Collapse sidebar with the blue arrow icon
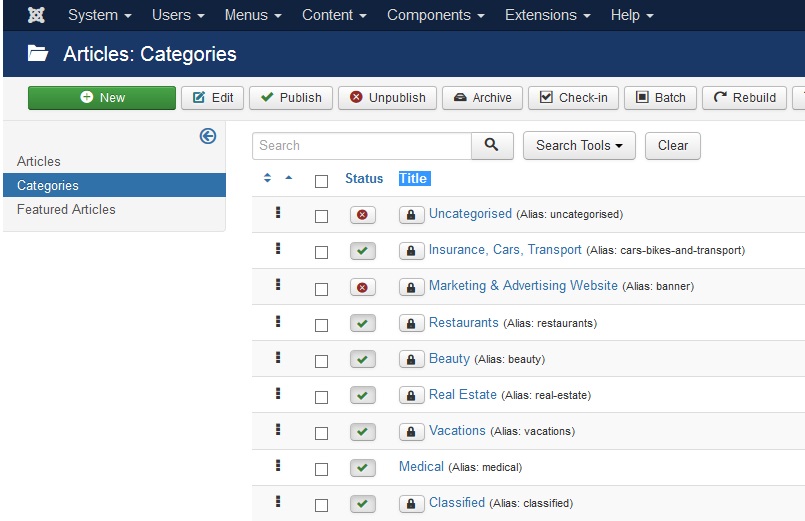This screenshot has width=805, height=521. point(208,136)
